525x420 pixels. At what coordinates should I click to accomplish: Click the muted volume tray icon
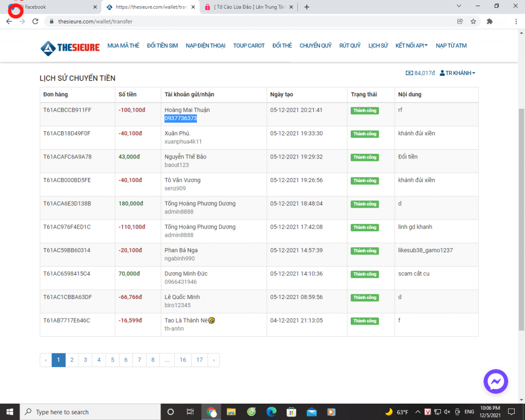(447, 412)
